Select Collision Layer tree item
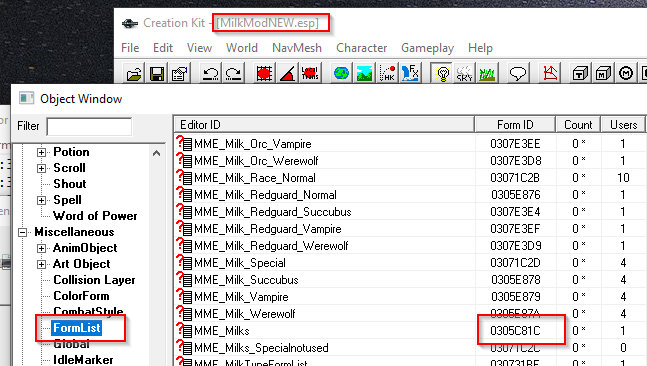Viewport: 647px width, 366px height. (x=94, y=280)
